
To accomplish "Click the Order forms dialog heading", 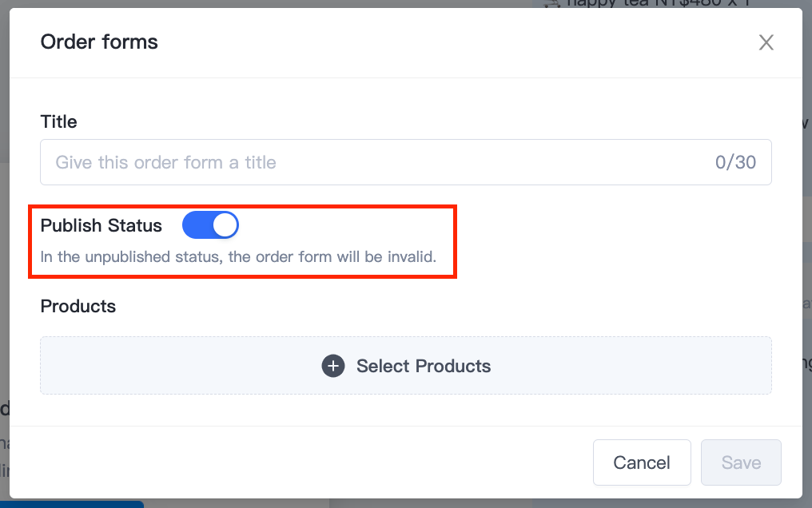I will pyautogui.click(x=99, y=42).
